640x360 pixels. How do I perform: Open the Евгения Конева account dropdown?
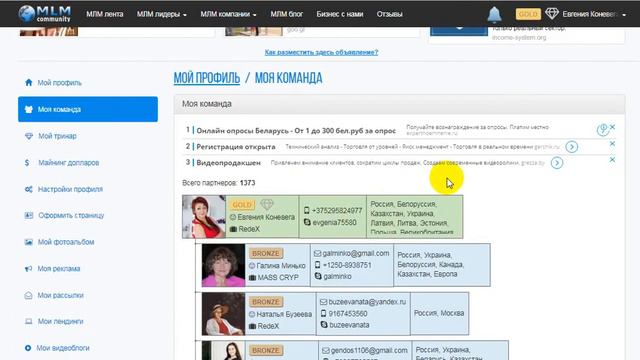(x=594, y=14)
